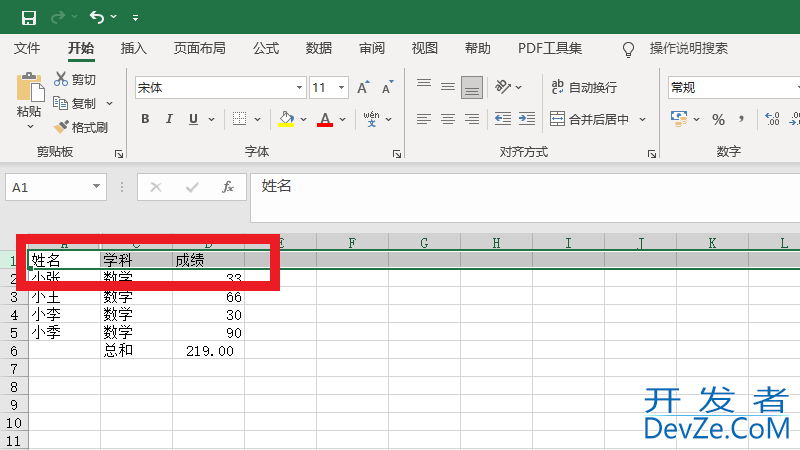Open the 文件 (File) menu tab
The height and width of the screenshot is (450, 800).
[x=27, y=48]
